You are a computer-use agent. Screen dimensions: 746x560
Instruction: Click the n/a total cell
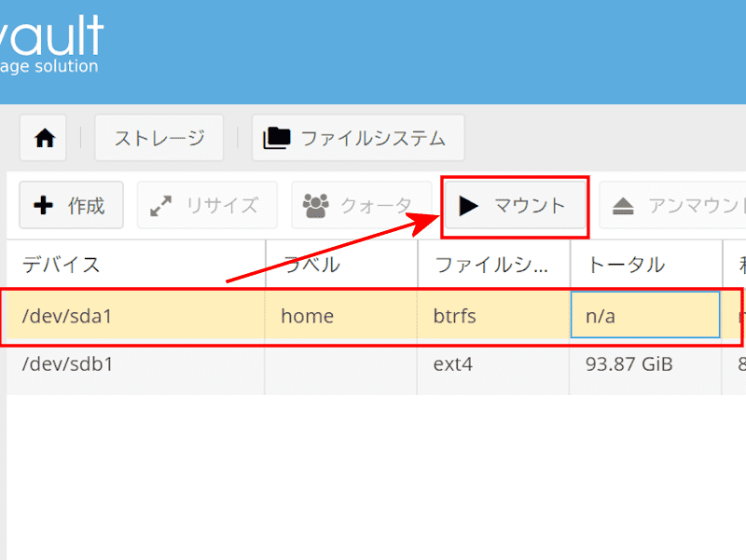[645, 315]
